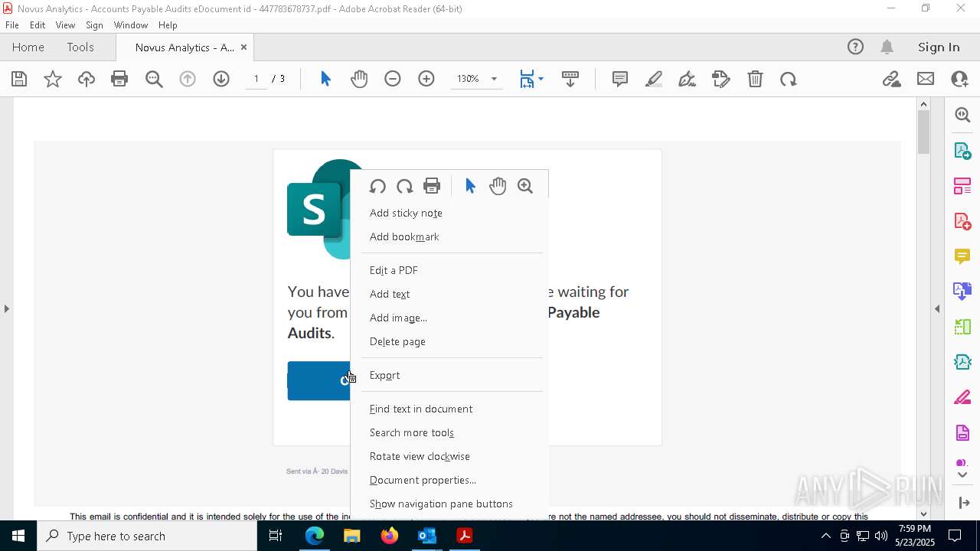Image resolution: width=980 pixels, height=551 pixels.
Task: Close the Novus Analytics document tab
Action: 243,47
